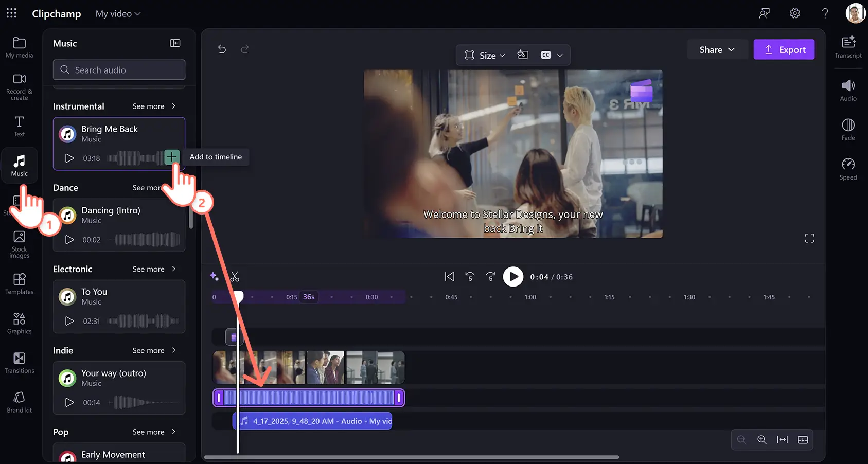Click the Search audio field
The image size is (868, 464).
click(119, 69)
